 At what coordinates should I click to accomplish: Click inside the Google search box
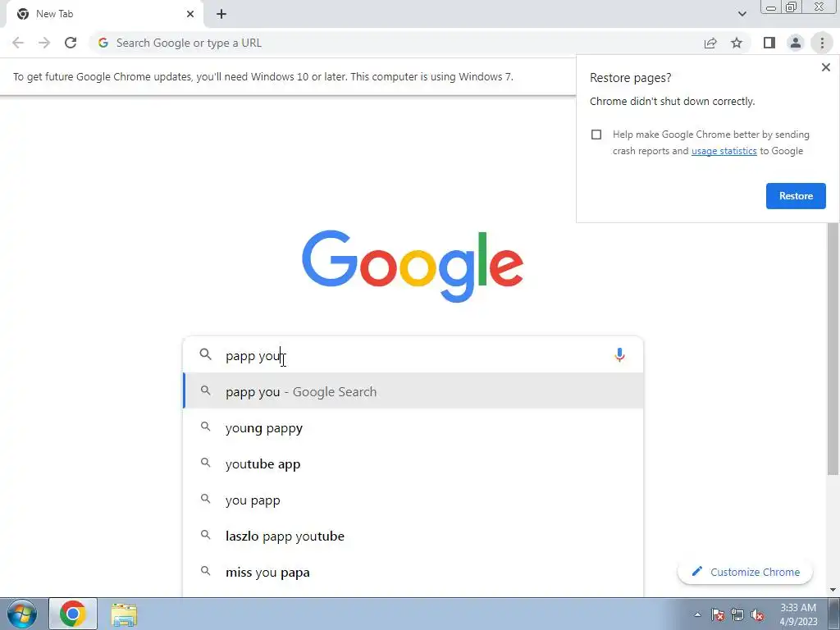click(x=413, y=355)
